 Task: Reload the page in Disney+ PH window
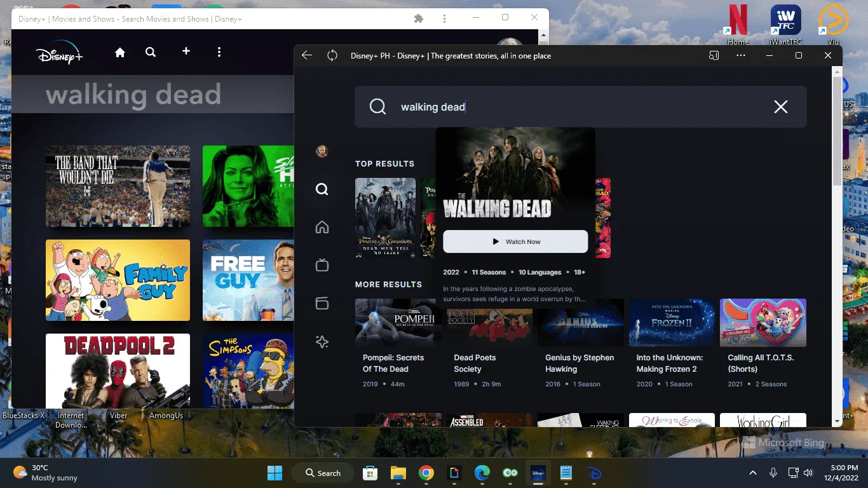332,56
